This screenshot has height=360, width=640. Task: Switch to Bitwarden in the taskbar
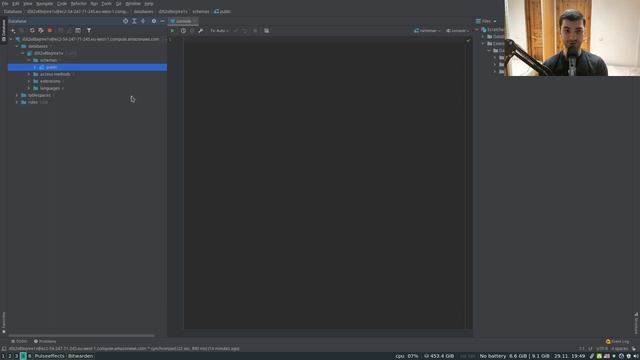[x=80, y=356]
